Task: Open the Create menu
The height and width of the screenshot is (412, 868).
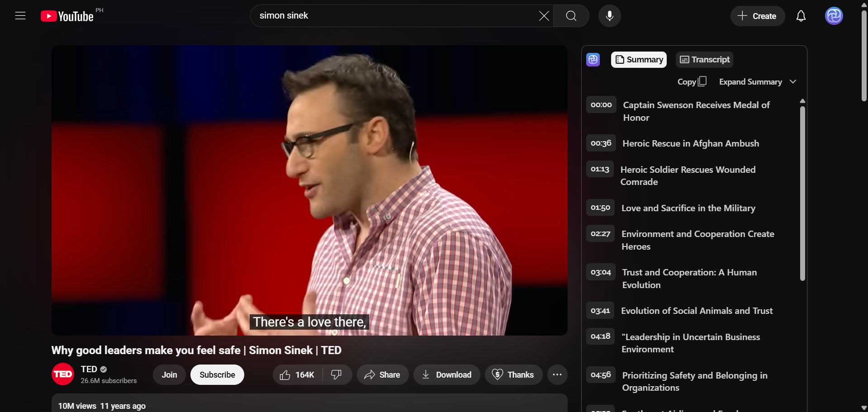Action: [x=757, y=16]
